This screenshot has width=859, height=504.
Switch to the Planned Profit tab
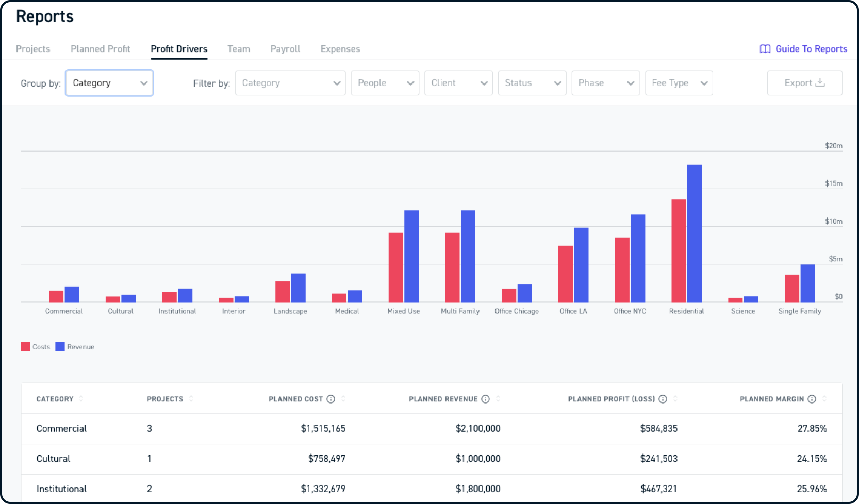click(x=101, y=49)
